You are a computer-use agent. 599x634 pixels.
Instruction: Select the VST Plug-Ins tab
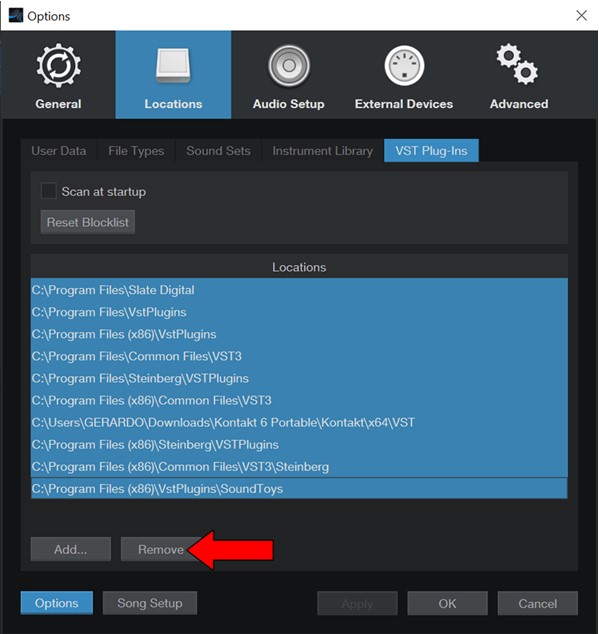(x=431, y=150)
